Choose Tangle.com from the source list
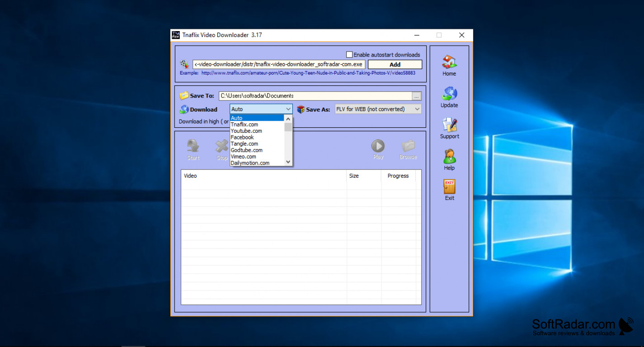 tap(257, 144)
